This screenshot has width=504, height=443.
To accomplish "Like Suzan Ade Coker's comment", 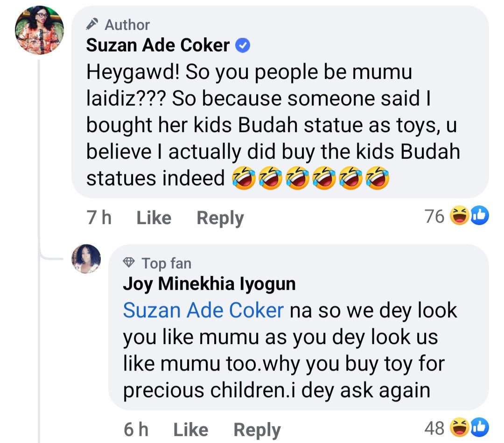I will (154, 218).
